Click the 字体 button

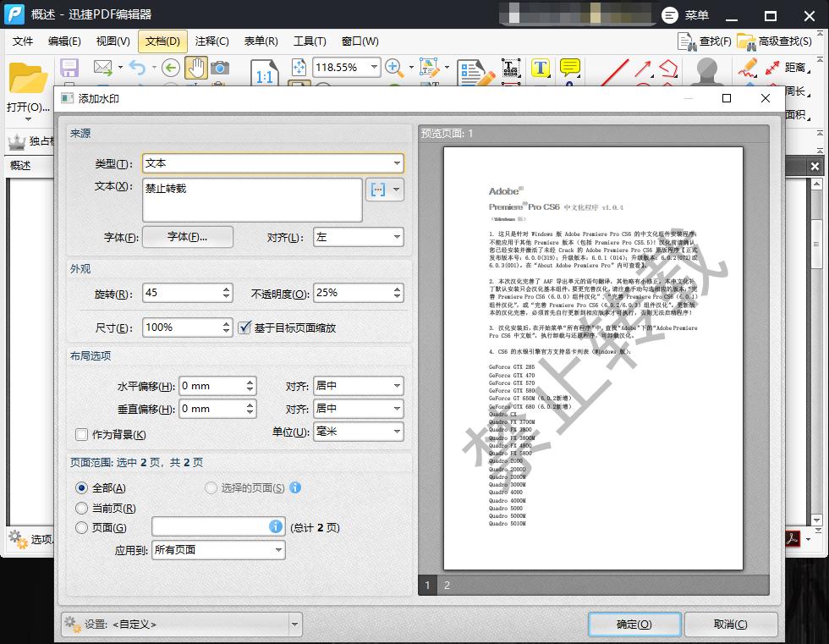pyautogui.click(x=187, y=237)
